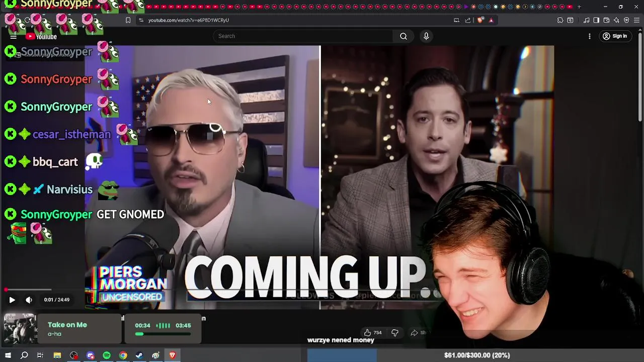Open a new browser tab with plus
Image resolution: width=644 pixels, height=362 pixels.
[579, 7]
